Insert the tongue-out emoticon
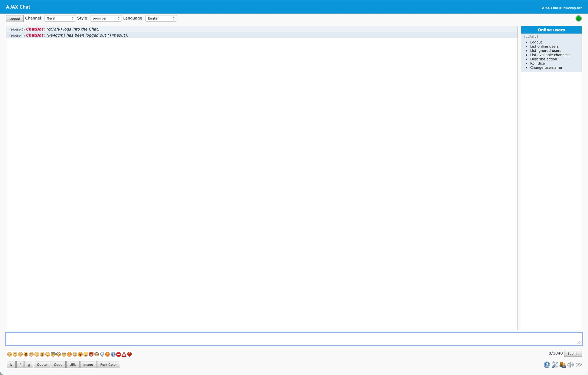 26,354
